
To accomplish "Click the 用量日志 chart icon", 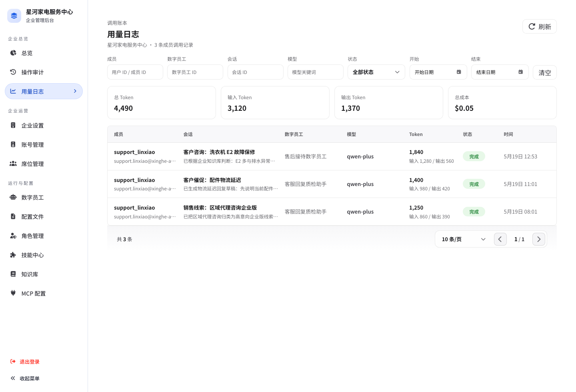I will click(13, 91).
